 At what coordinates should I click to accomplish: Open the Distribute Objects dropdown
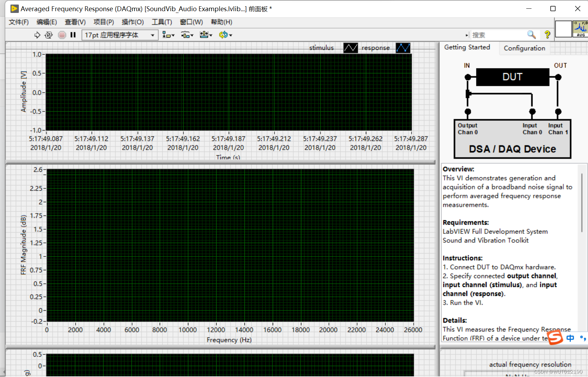(187, 35)
